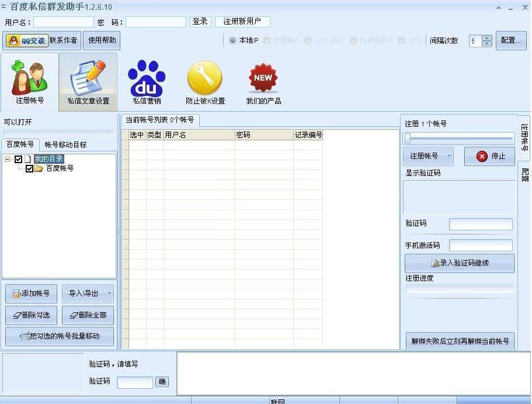Image resolution: width=532 pixels, height=404 pixels.
Task: Click the 选中 column header
Action: point(137,135)
